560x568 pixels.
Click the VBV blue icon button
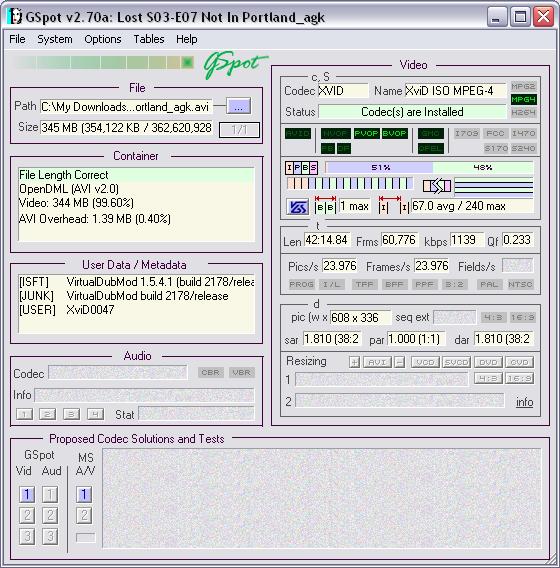tap(297, 207)
